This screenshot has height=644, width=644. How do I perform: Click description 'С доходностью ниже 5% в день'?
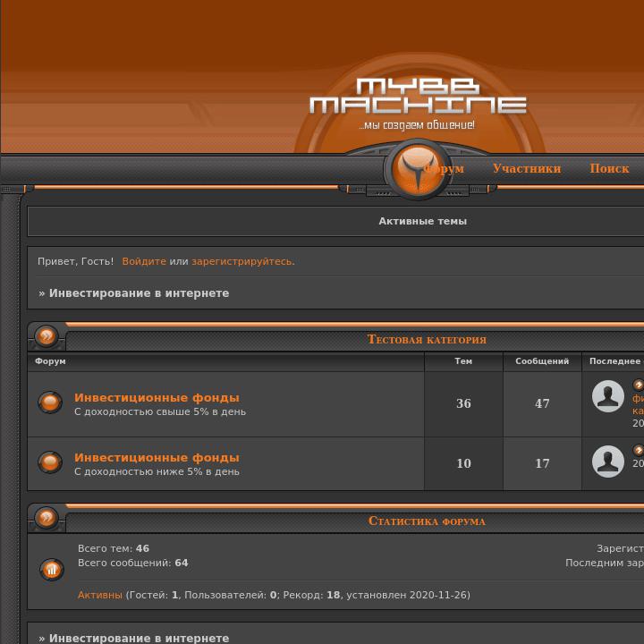(x=157, y=471)
